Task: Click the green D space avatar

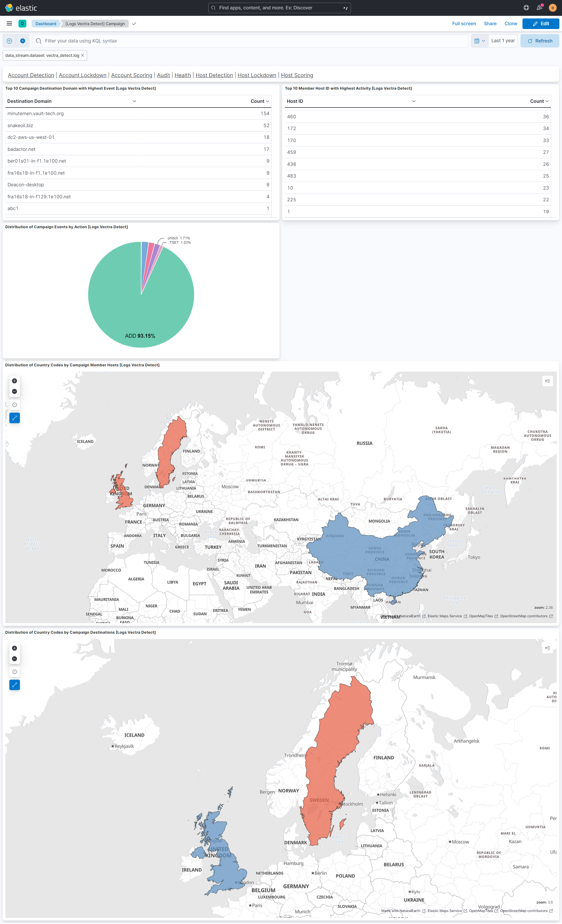Action: coord(23,24)
